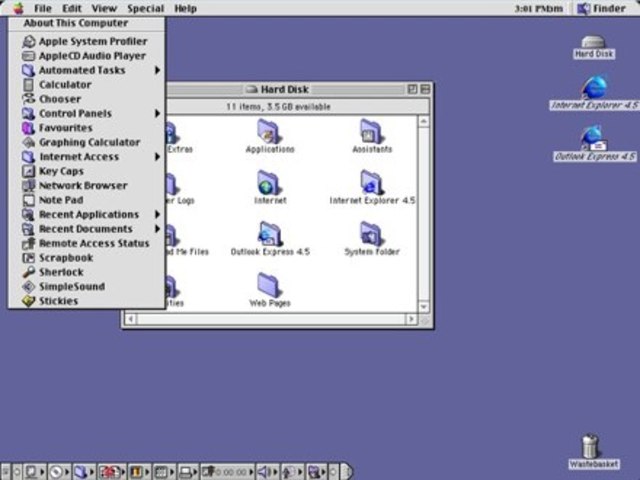
Task: Open the CD control strip module
Action: [59, 472]
